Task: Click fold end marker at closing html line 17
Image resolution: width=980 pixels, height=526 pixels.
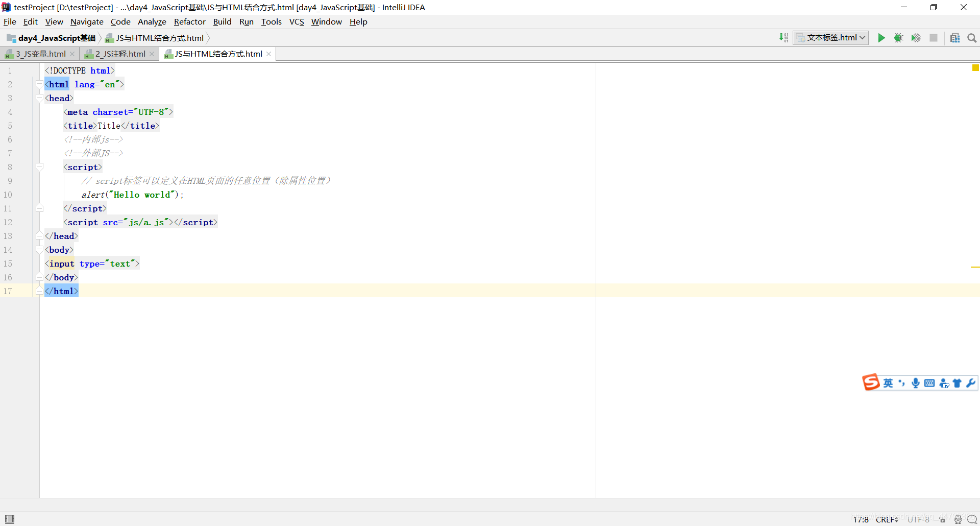Action: click(39, 291)
